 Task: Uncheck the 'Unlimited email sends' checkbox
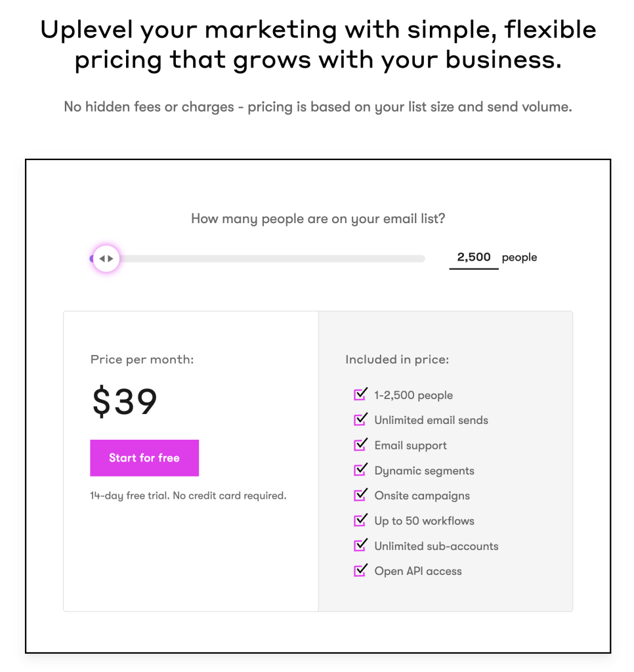(x=360, y=419)
